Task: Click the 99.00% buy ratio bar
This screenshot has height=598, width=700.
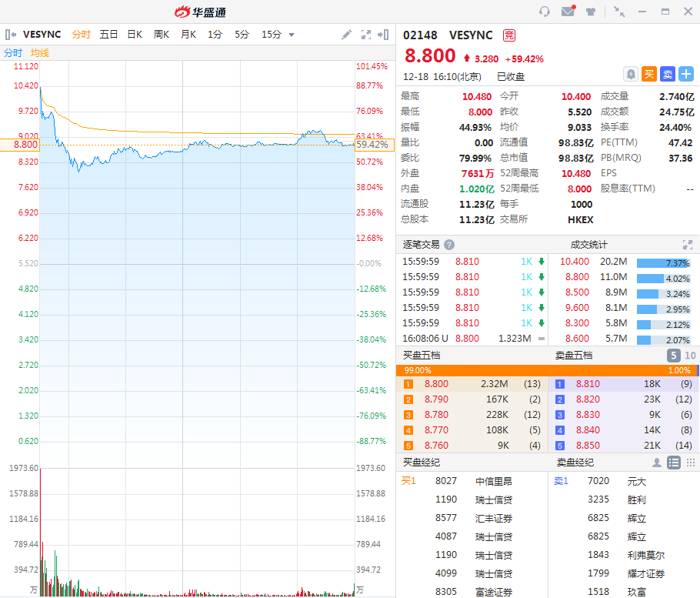Action: (x=546, y=370)
